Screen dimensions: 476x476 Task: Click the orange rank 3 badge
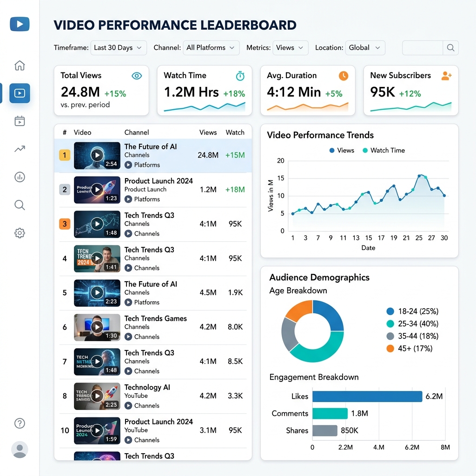coord(65,224)
